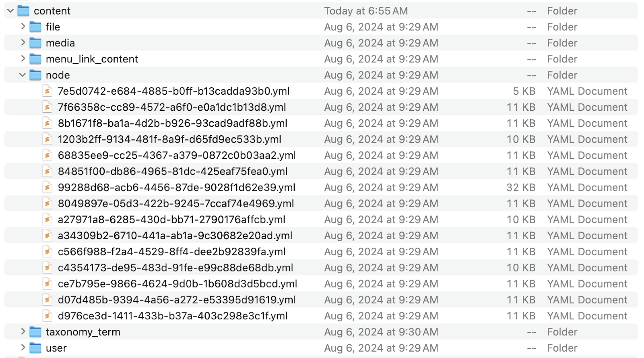This screenshot has height=358, width=644.
Task: Expand the menu_link_content folder arrow
Action: coord(23,59)
